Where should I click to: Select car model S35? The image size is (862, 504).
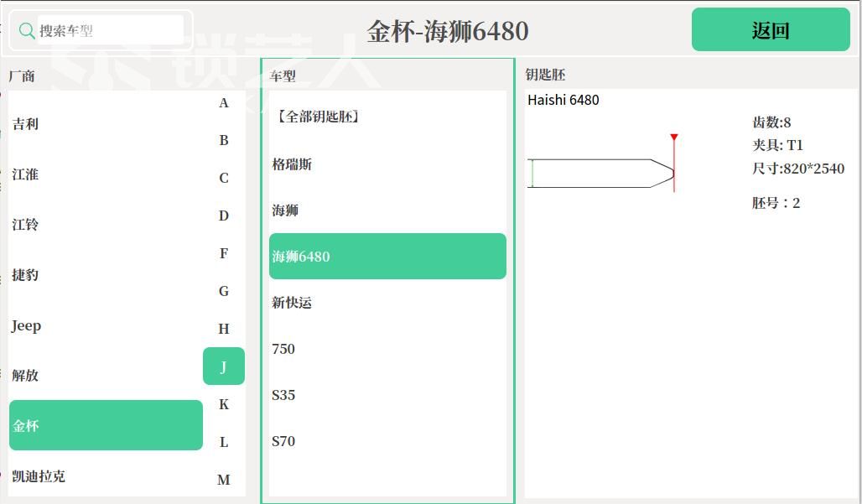click(x=387, y=395)
